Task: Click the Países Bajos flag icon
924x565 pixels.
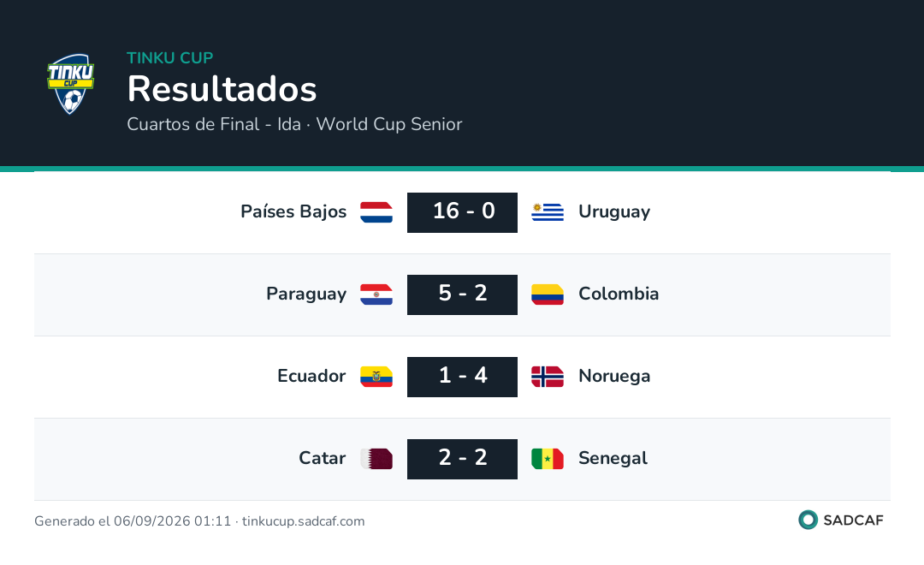Action: pyautogui.click(x=376, y=212)
